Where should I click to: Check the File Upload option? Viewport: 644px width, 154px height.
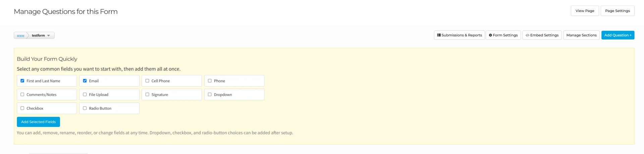(x=85, y=94)
